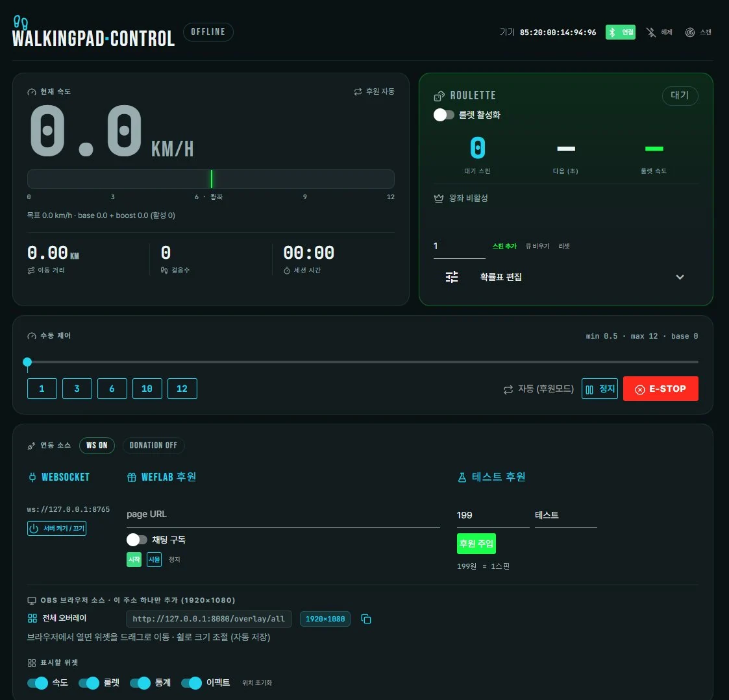729x700 pixels.
Task: Click the 확률표 편집 section label
Action: point(500,277)
